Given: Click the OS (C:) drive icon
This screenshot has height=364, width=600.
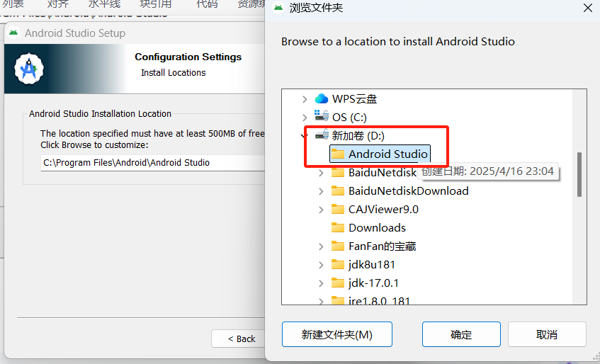Looking at the screenshot, I should 322,117.
